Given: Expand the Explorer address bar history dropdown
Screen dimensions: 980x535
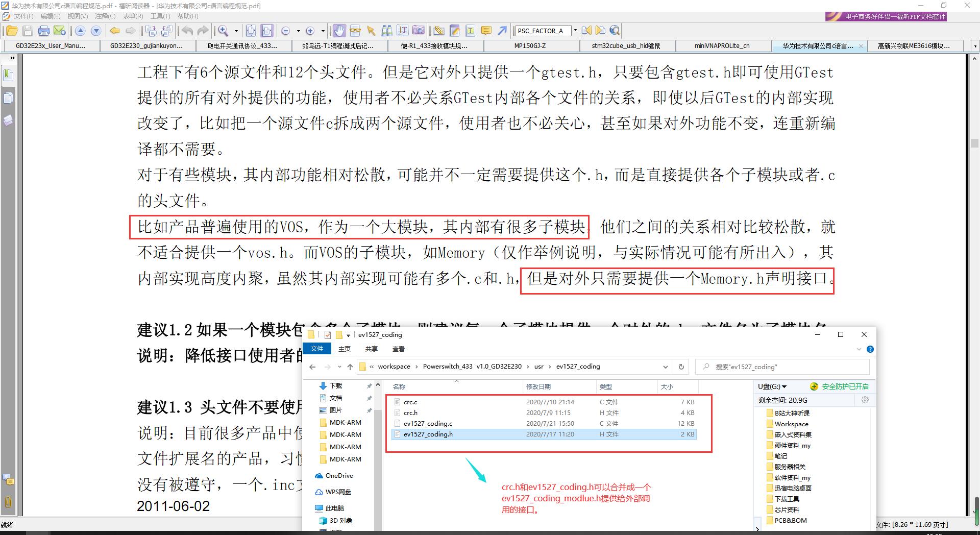Looking at the screenshot, I should 665,367.
